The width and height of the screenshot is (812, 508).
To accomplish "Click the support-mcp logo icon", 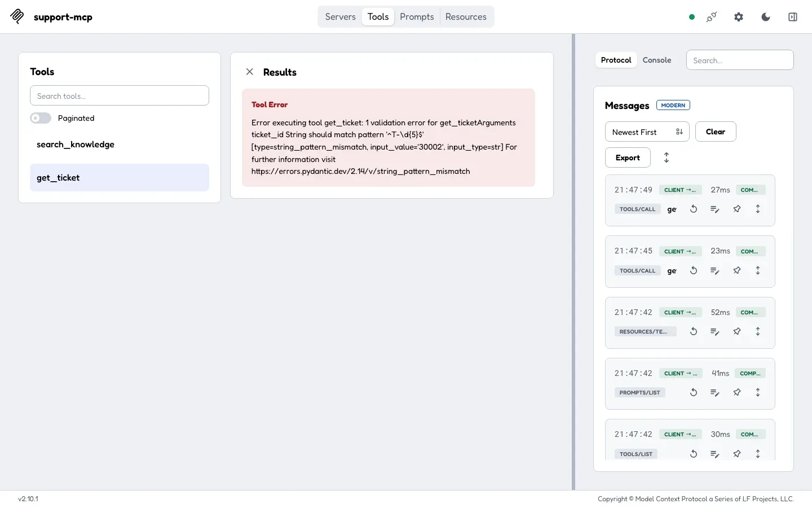I will tap(17, 16).
